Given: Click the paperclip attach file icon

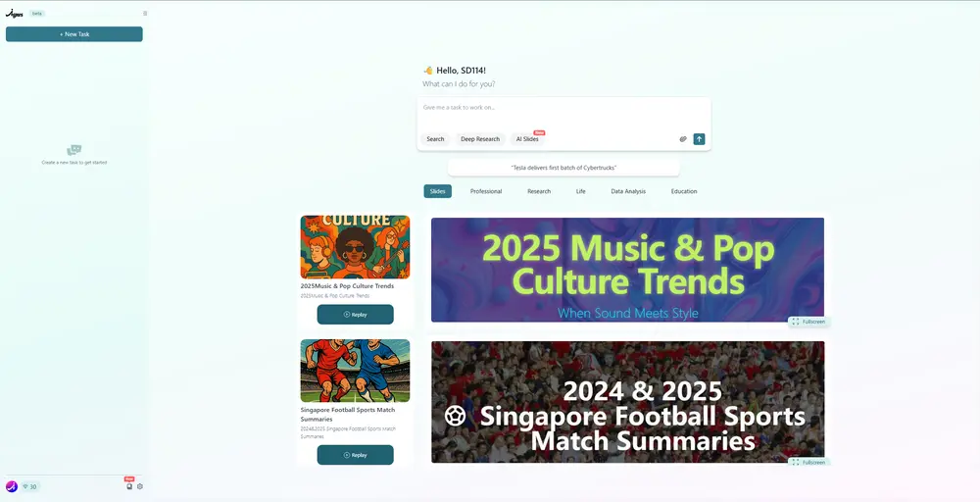Looking at the screenshot, I should (x=683, y=139).
